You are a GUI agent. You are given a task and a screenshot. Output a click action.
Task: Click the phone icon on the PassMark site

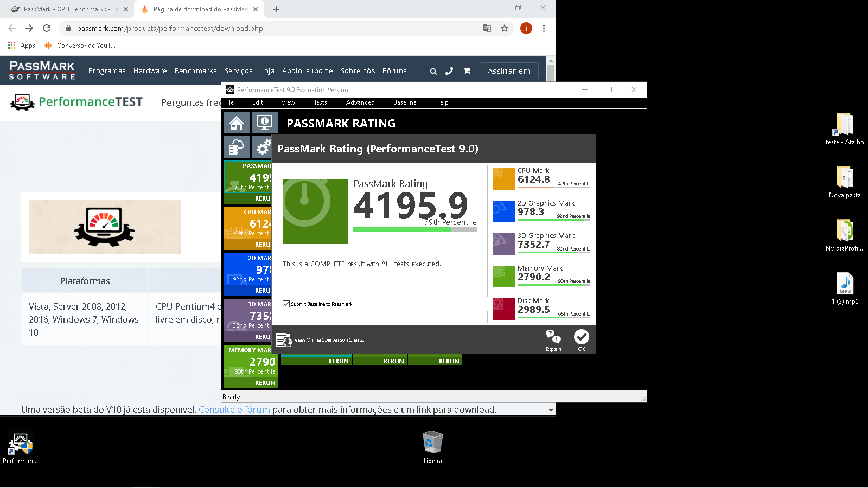[449, 71]
